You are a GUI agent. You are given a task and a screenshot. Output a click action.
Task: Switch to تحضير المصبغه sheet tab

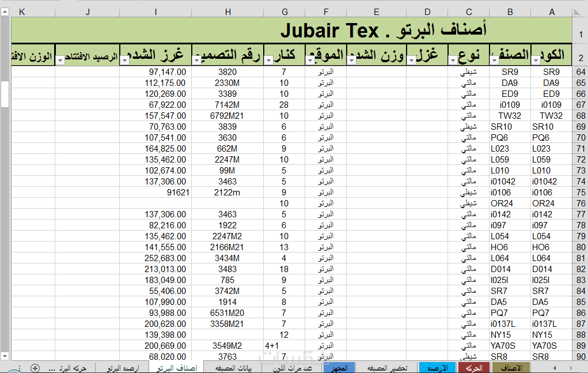387,368
